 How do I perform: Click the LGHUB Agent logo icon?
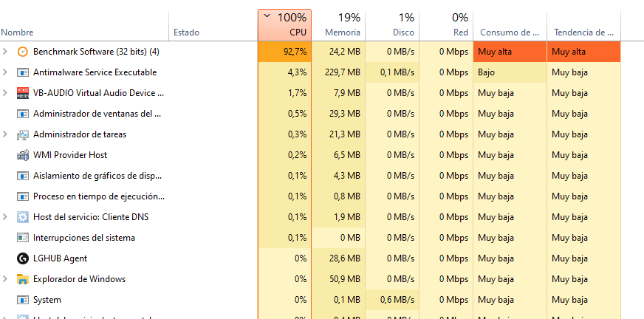click(23, 258)
